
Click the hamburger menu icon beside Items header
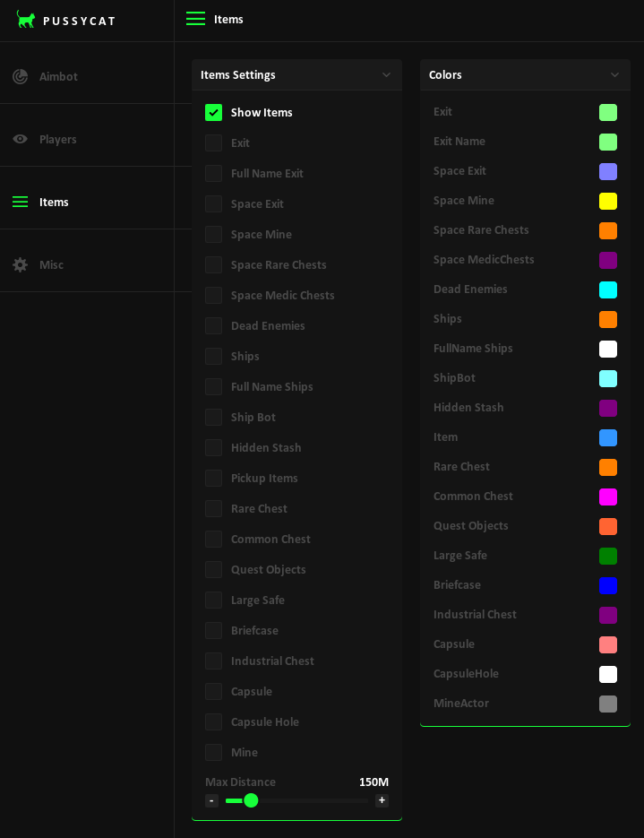click(x=195, y=19)
